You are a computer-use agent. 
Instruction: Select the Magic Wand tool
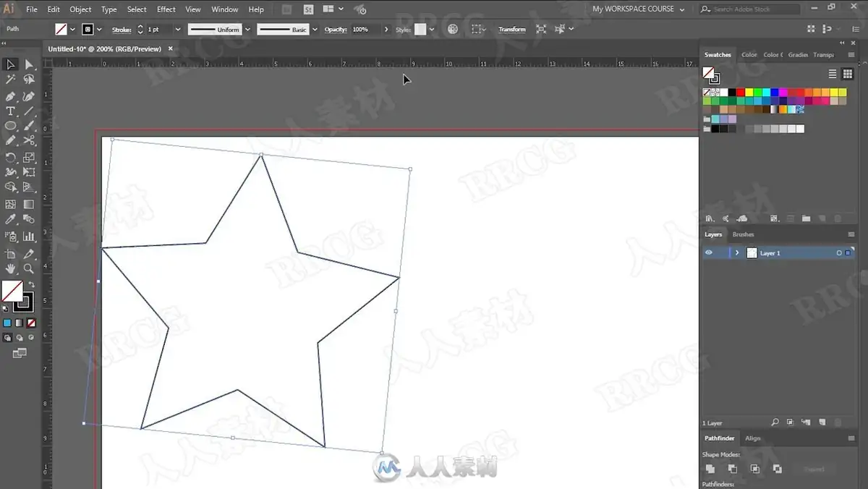(11, 80)
